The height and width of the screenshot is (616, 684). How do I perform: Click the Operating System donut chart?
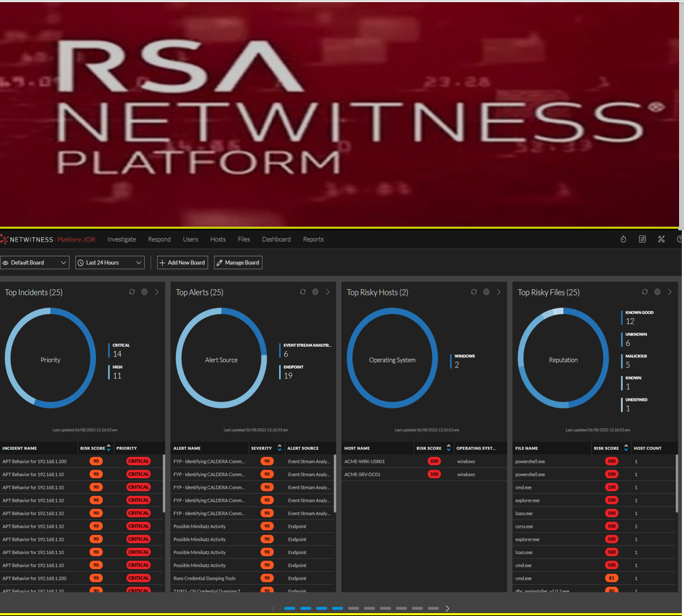click(393, 358)
